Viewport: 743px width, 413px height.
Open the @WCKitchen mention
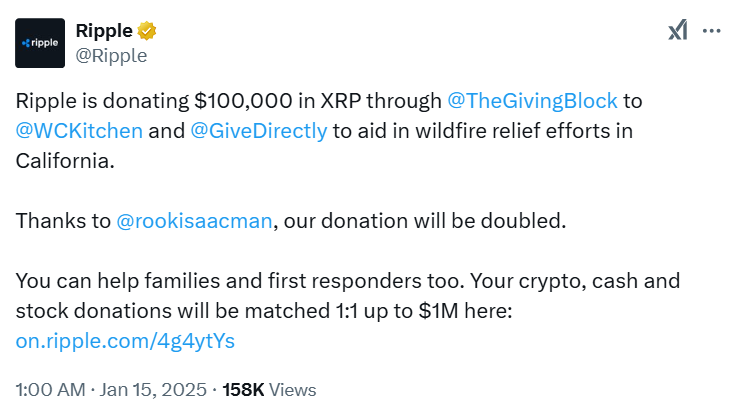[x=79, y=131]
